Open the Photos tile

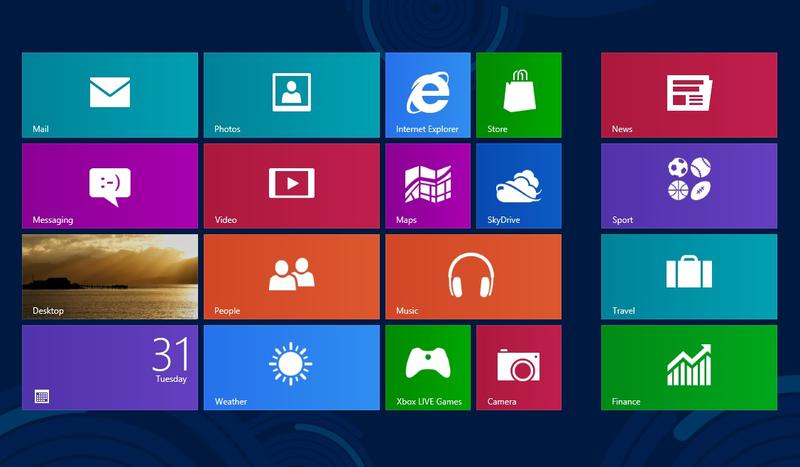point(292,95)
